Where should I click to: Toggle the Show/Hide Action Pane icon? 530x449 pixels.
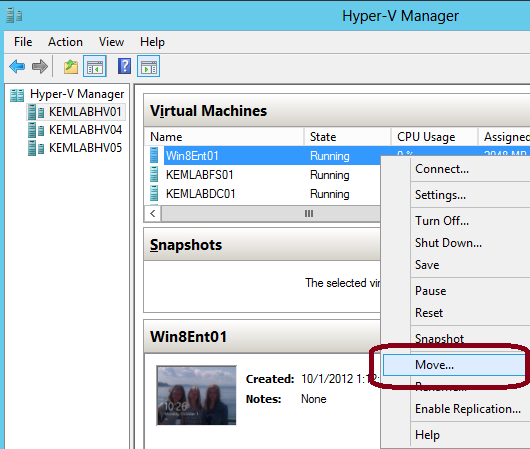[x=148, y=66]
